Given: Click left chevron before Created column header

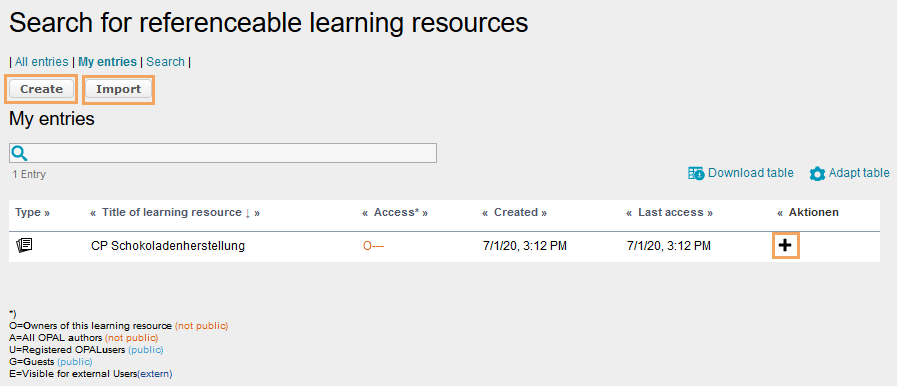Looking at the screenshot, I should pos(485,213).
